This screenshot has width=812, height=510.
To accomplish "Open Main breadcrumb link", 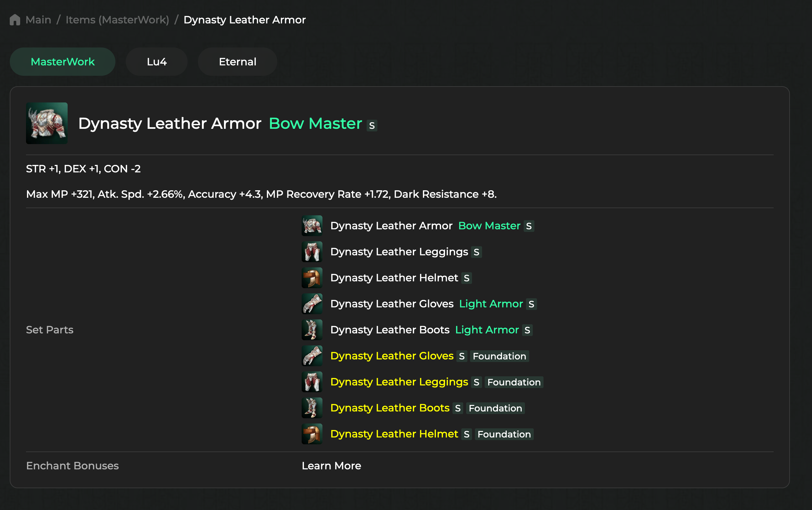I will pos(38,20).
